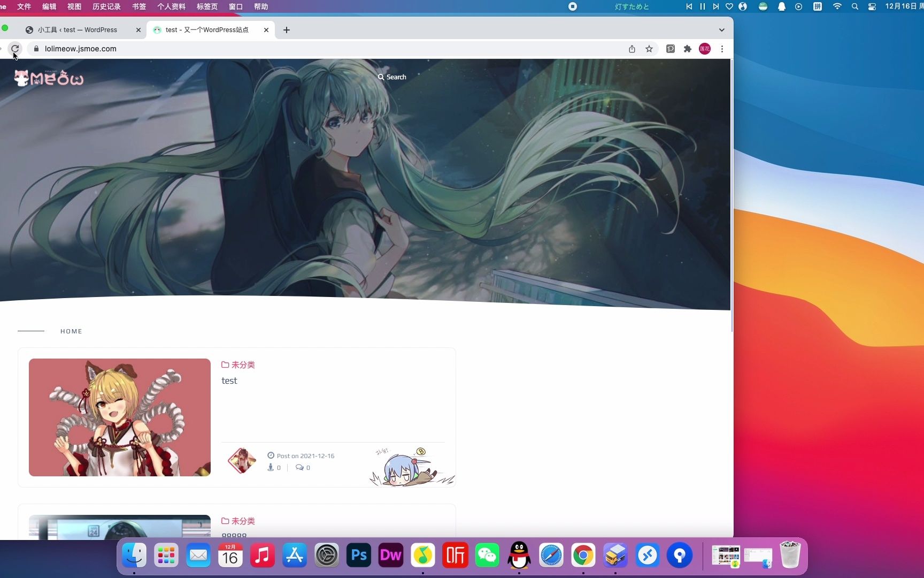The width and height of the screenshot is (924, 578).
Task: Open Chrome's three-dot menu
Action: (x=722, y=49)
